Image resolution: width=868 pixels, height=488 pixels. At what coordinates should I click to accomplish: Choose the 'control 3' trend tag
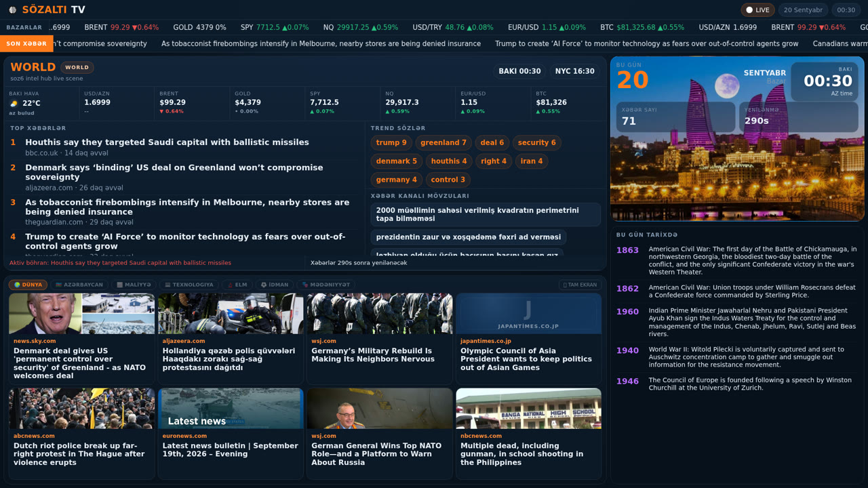click(x=448, y=180)
